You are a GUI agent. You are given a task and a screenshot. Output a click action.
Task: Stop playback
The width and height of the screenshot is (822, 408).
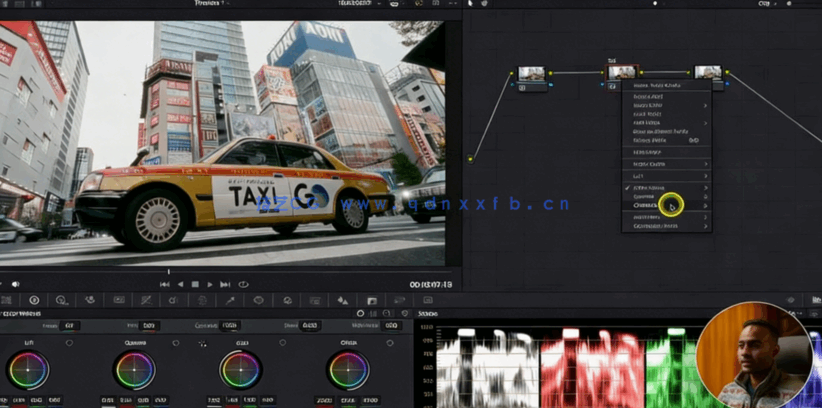195,284
